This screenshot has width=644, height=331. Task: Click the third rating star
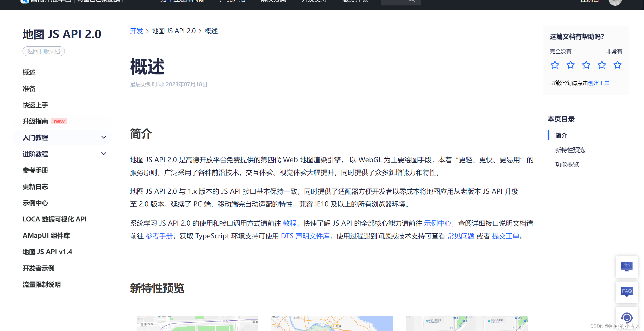(586, 65)
